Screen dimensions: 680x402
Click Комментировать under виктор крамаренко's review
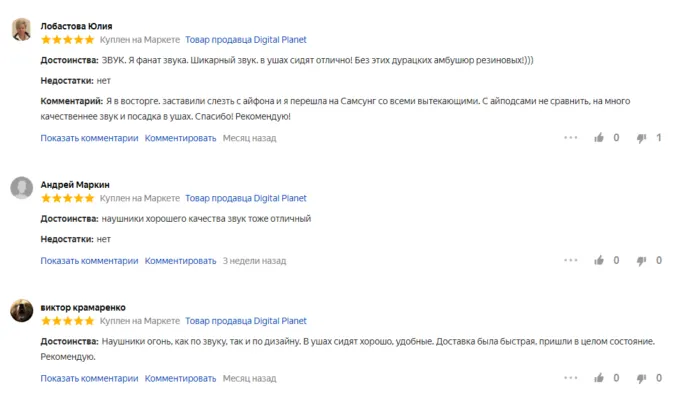(180, 378)
